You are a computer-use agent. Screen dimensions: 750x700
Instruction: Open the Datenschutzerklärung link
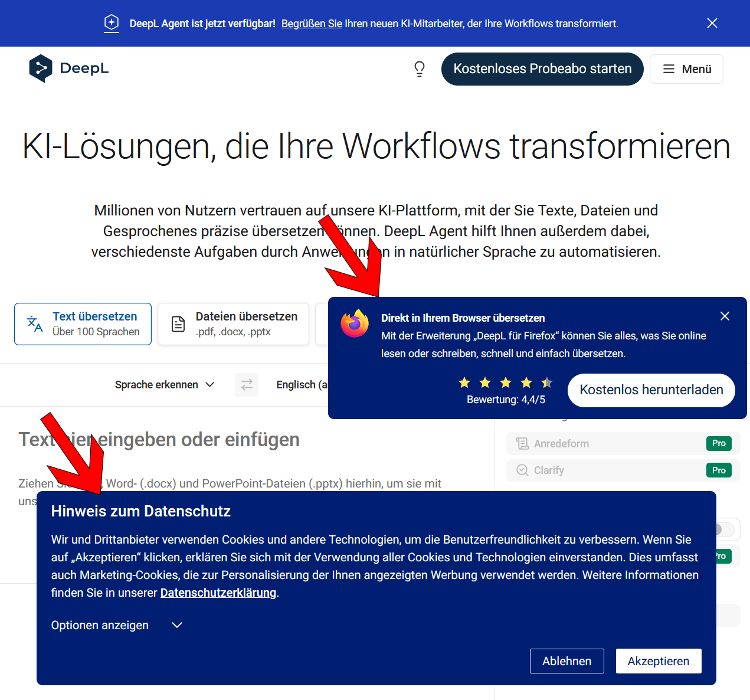pos(218,593)
